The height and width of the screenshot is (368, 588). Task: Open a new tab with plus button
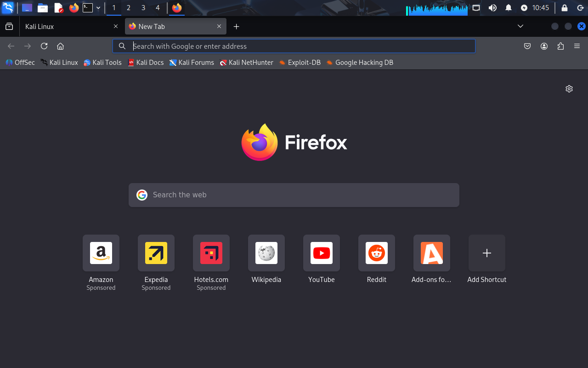(236, 27)
